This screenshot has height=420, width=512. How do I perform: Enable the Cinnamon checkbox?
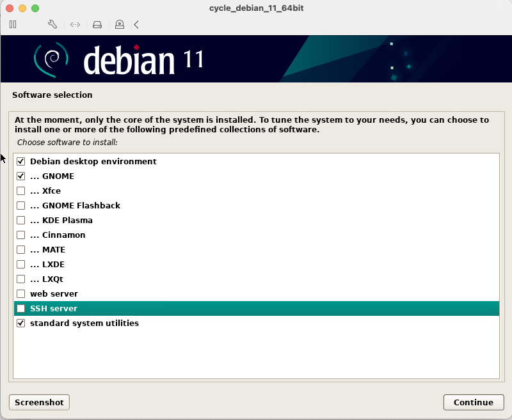[21, 235]
